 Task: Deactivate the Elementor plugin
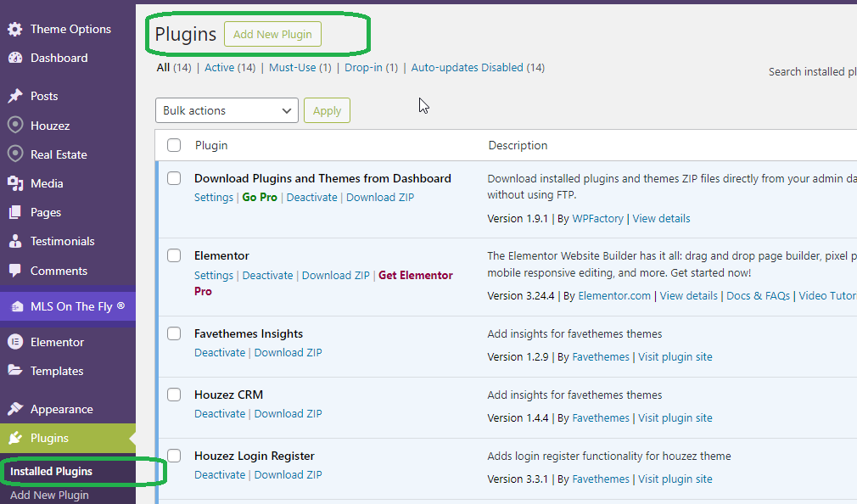pyautogui.click(x=267, y=275)
